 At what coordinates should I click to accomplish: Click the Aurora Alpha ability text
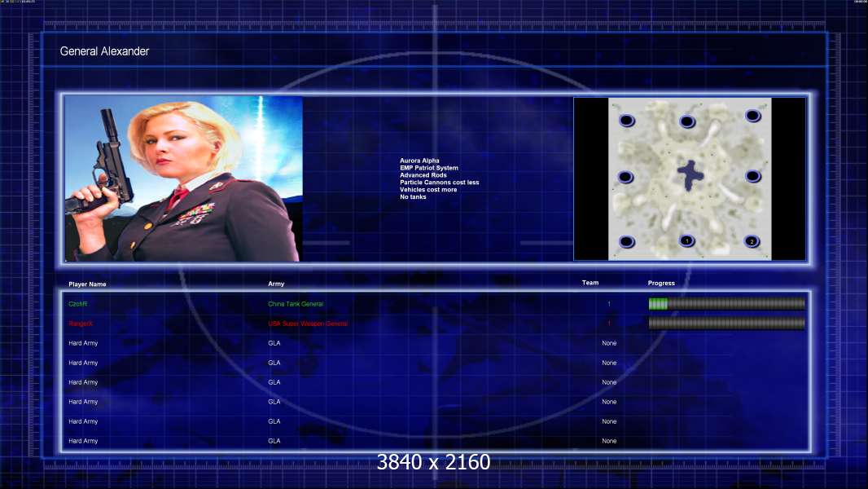pyautogui.click(x=419, y=161)
